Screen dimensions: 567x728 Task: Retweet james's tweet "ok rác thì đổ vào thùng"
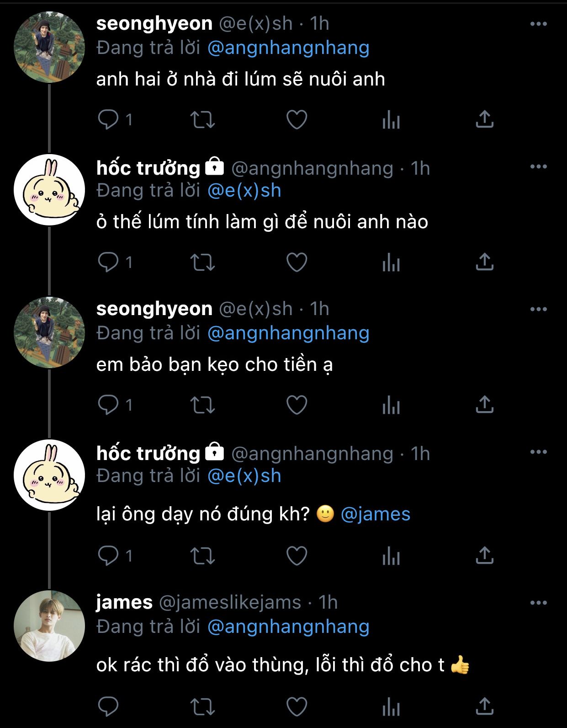pos(202,707)
